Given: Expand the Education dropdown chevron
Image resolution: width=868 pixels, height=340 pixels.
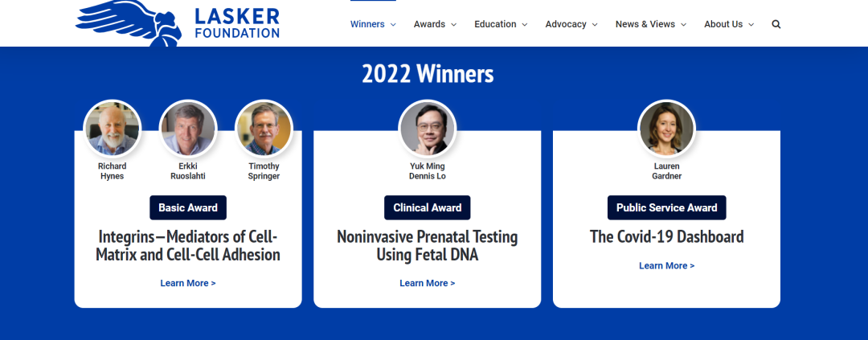Looking at the screenshot, I should click(x=524, y=24).
